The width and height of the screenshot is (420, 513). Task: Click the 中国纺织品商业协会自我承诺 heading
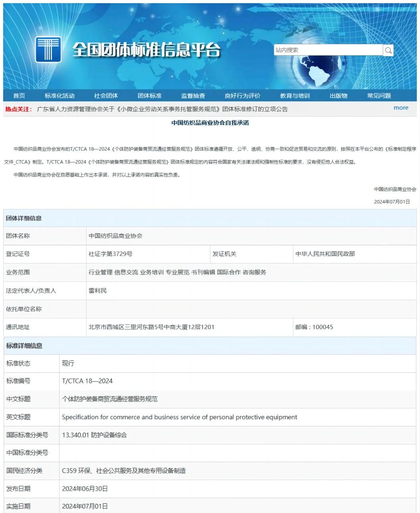(x=210, y=123)
